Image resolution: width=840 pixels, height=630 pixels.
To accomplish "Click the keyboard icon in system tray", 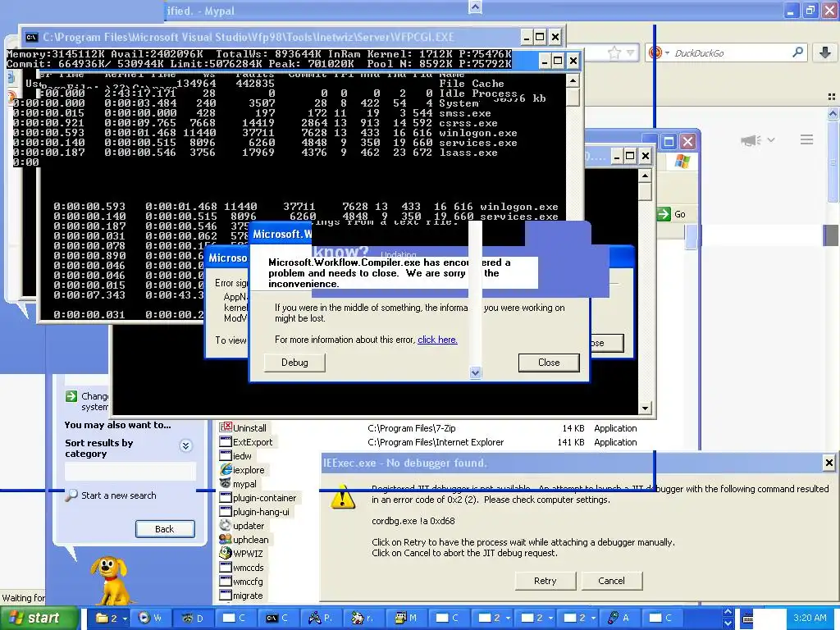I will pyautogui.click(x=746, y=619).
